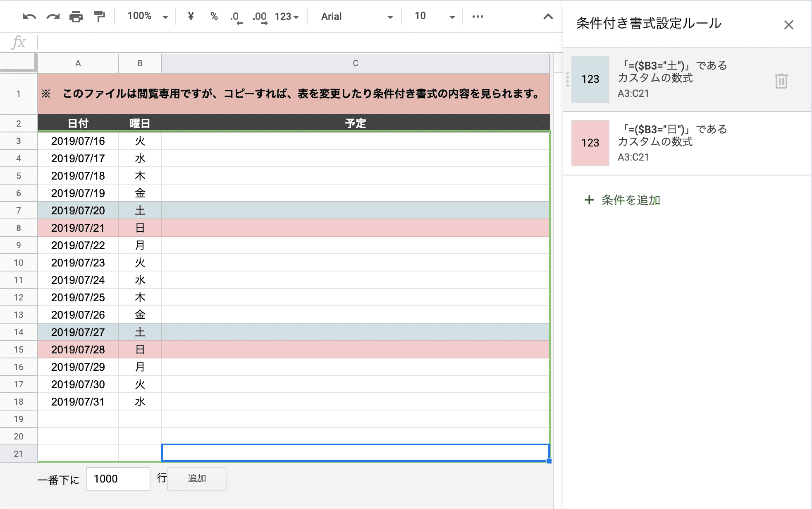Open the Arial font dropdown
812x509 pixels.
[356, 17]
